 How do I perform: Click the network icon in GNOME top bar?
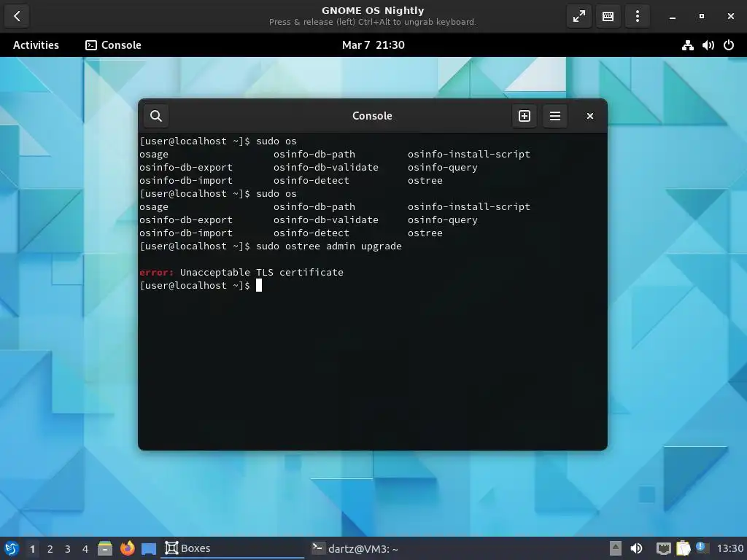point(687,45)
